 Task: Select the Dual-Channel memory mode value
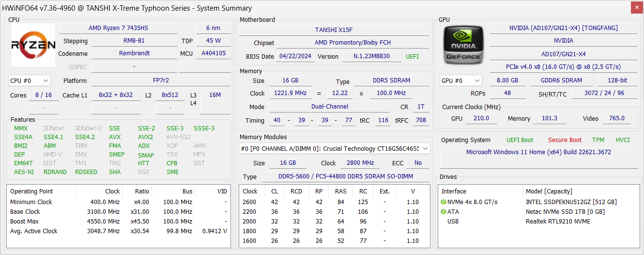point(330,107)
